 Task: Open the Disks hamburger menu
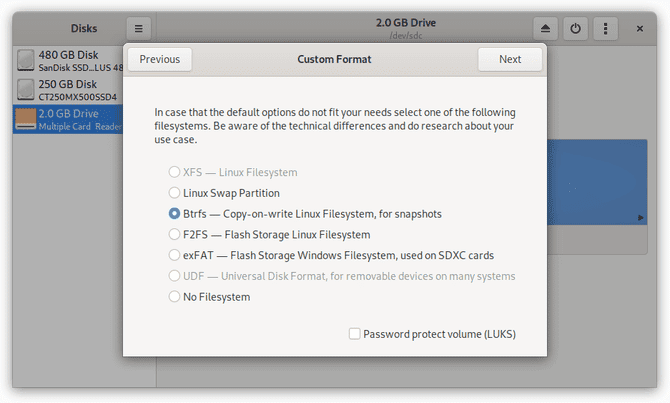pos(139,29)
